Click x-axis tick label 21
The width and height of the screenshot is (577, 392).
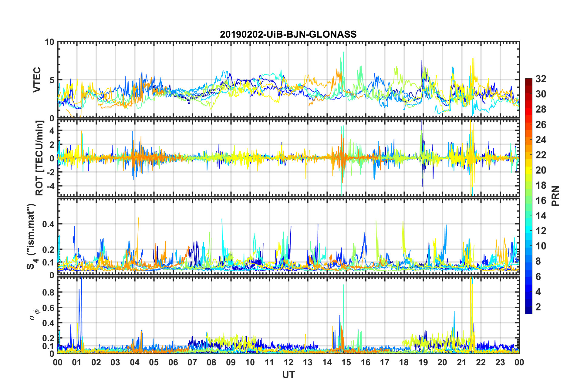pyautogui.click(x=461, y=362)
